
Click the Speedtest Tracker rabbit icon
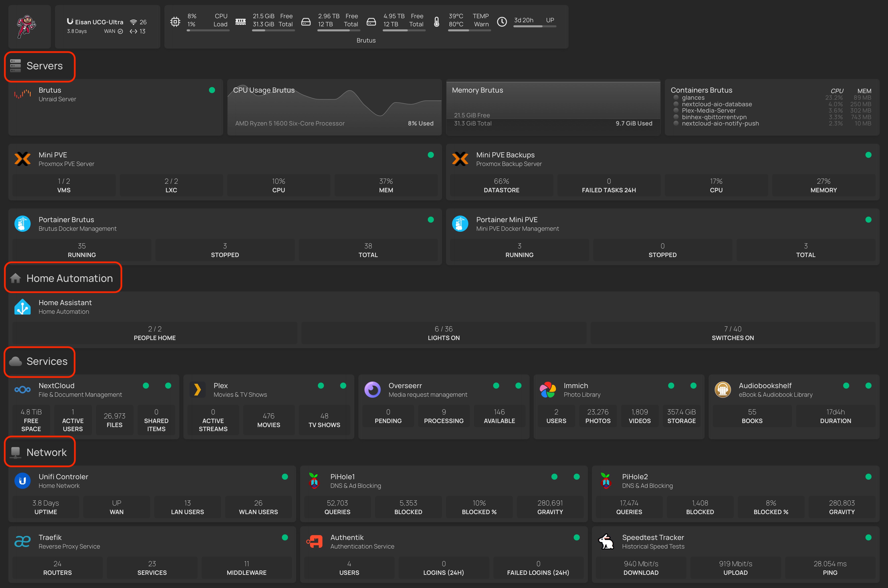tap(606, 541)
